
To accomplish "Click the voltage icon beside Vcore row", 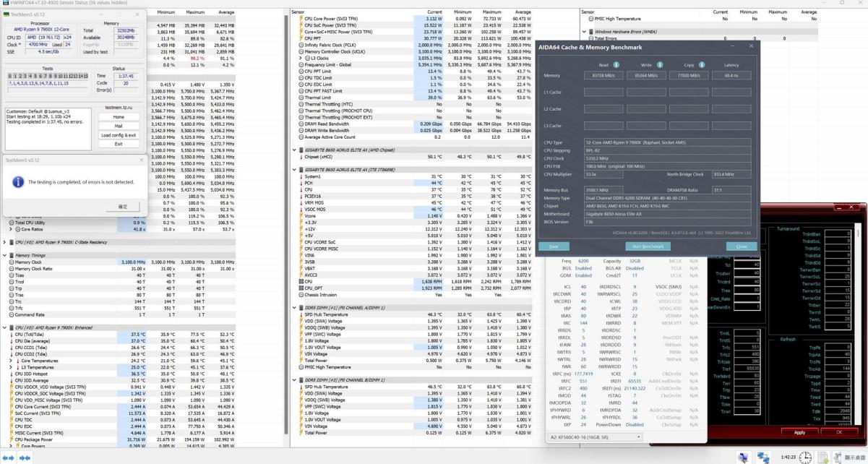I will point(301,215).
